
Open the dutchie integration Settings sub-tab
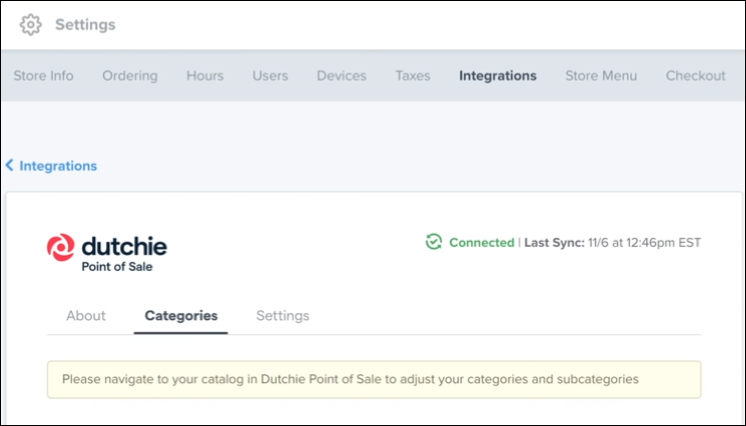coord(283,316)
